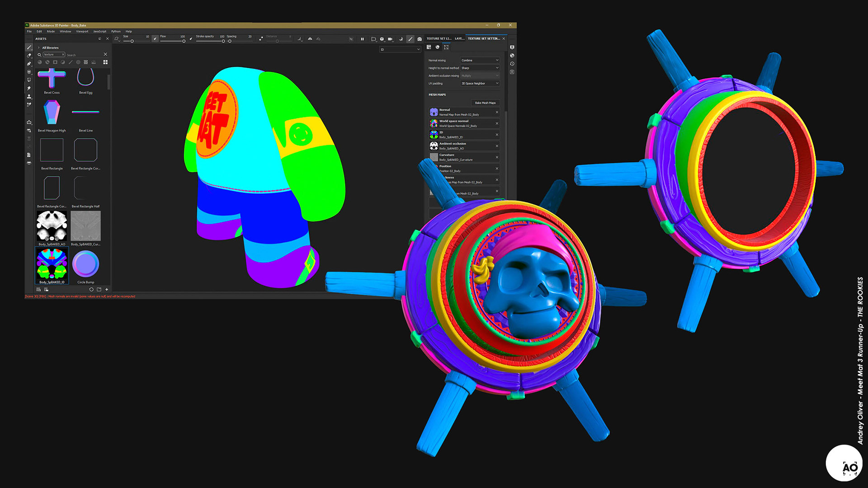
Task: Filter assets by brushes icon
Action: (x=71, y=62)
